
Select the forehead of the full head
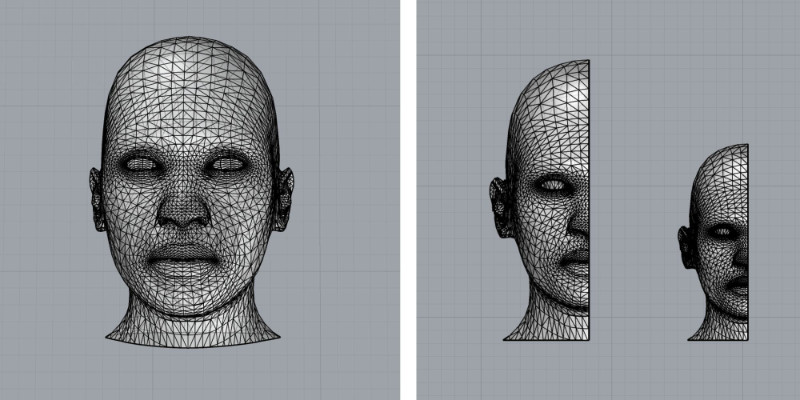pyautogui.click(x=188, y=100)
